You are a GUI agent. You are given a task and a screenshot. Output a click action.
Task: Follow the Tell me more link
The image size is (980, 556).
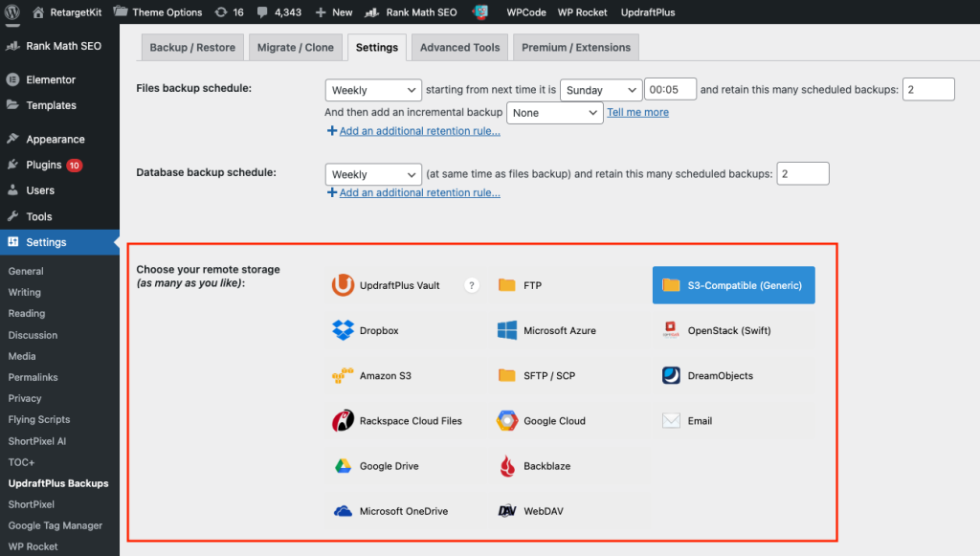(638, 113)
